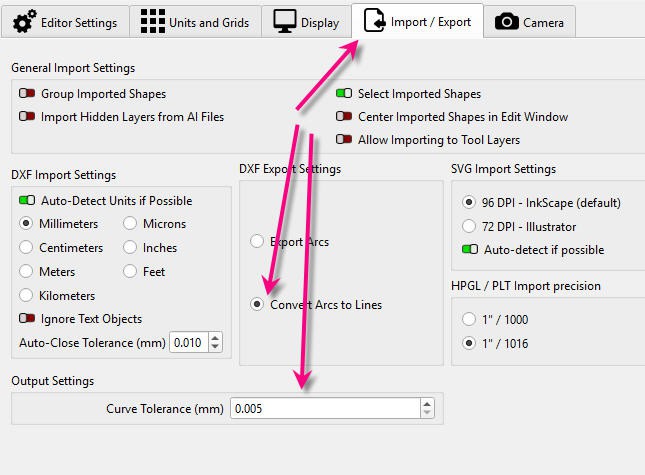Select 1" / 1000 HPGL precision
This screenshot has height=475, width=645.
tap(469, 320)
